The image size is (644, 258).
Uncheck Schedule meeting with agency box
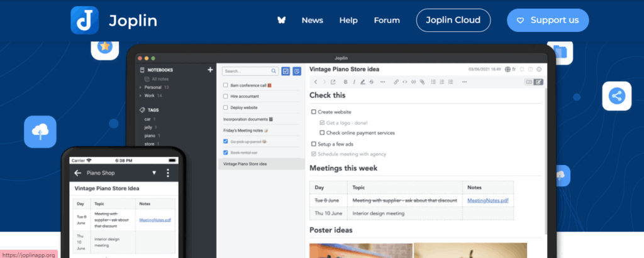click(314, 154)
